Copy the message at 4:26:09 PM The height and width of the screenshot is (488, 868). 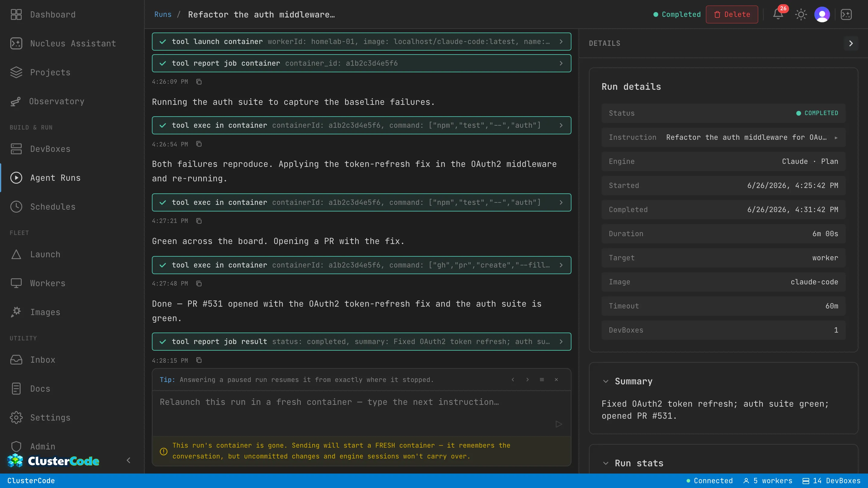pos(199,82)
